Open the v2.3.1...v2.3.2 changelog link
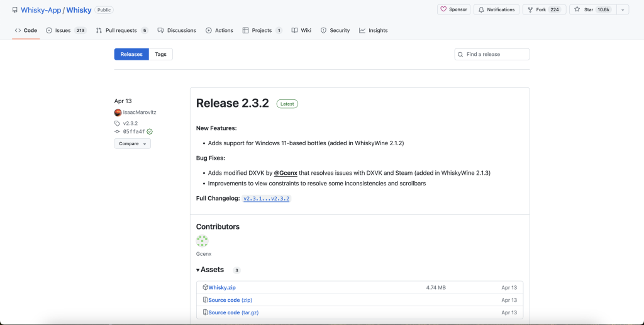 coord(267,199)
